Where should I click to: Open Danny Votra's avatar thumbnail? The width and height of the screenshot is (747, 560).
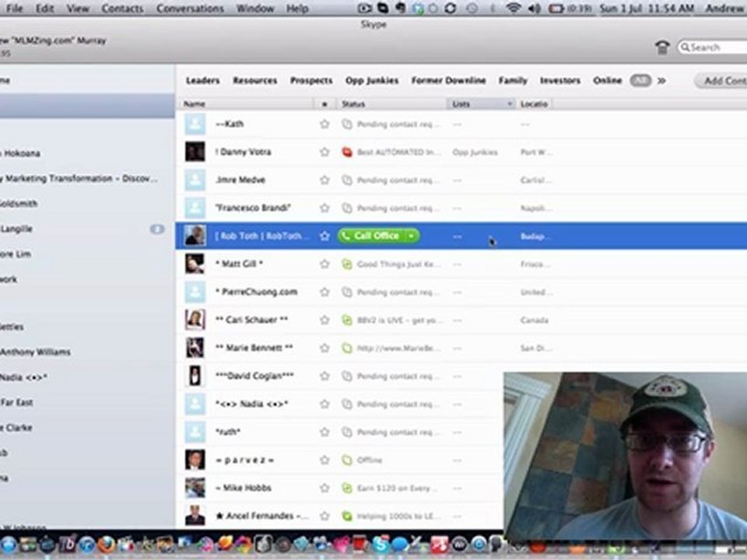[x=195, y=152]
